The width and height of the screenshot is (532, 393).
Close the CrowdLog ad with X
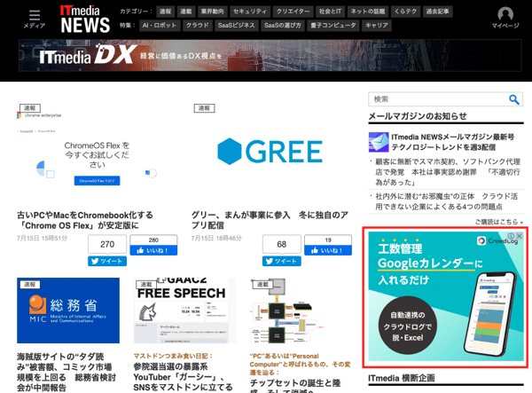point(520,235)
